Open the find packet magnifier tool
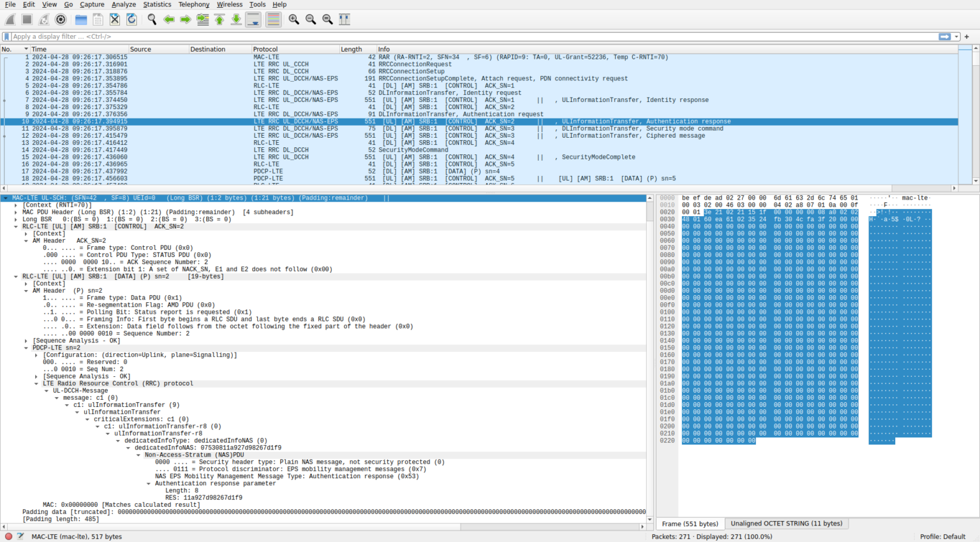This screenshot has height=542, width=980. tap(151, 19)
